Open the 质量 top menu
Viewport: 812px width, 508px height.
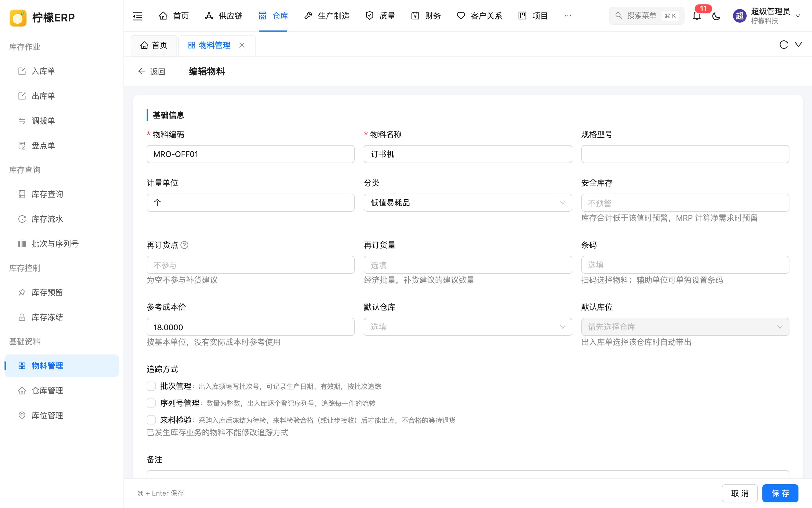[x=380, y=16]
